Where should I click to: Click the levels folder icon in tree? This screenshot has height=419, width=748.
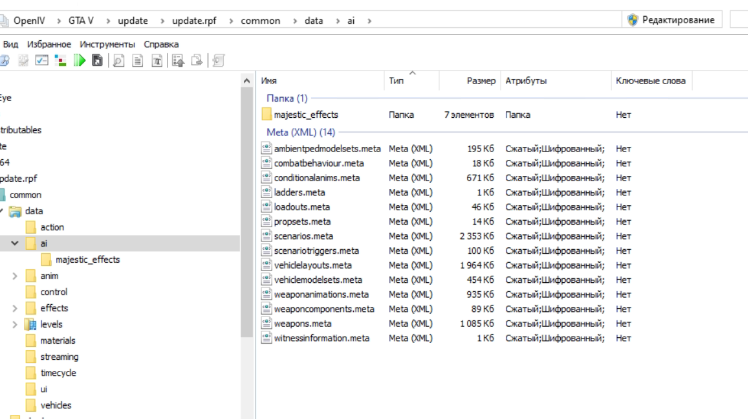point(31,325)
